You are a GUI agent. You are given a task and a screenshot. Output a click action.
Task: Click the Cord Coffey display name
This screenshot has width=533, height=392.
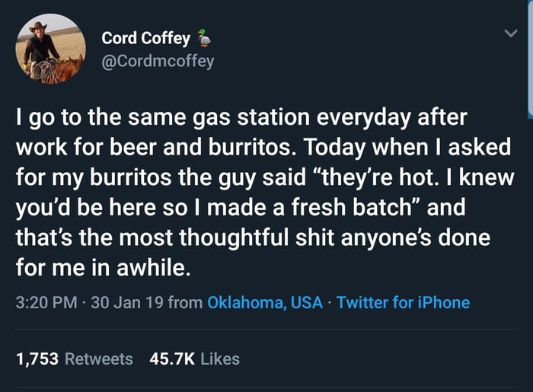145,39
